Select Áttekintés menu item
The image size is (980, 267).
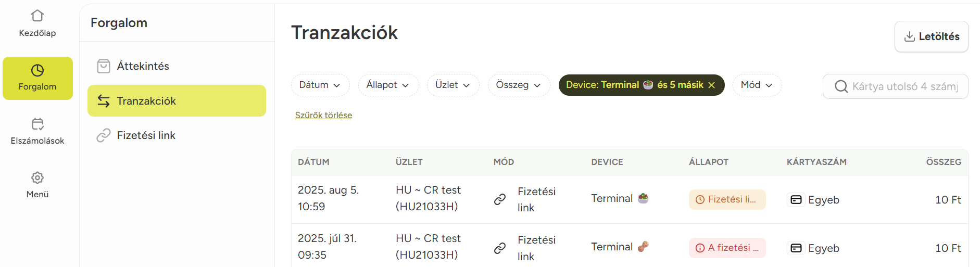click(143, 66)
